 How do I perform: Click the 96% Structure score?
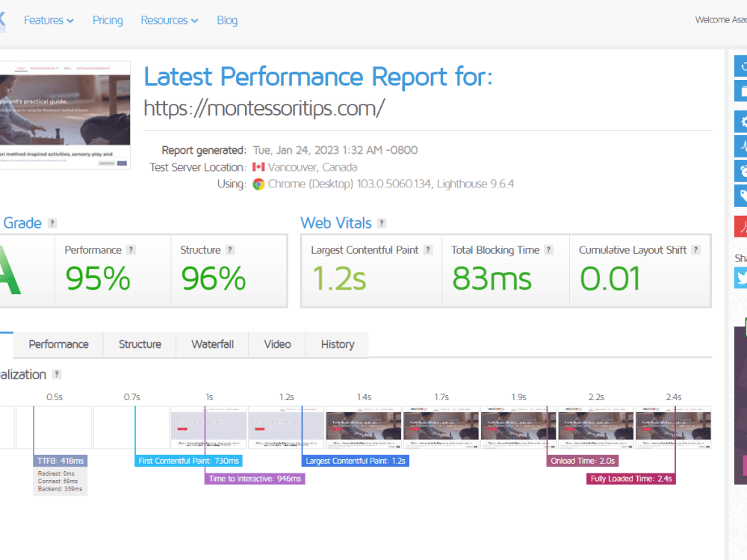[214, 279]
